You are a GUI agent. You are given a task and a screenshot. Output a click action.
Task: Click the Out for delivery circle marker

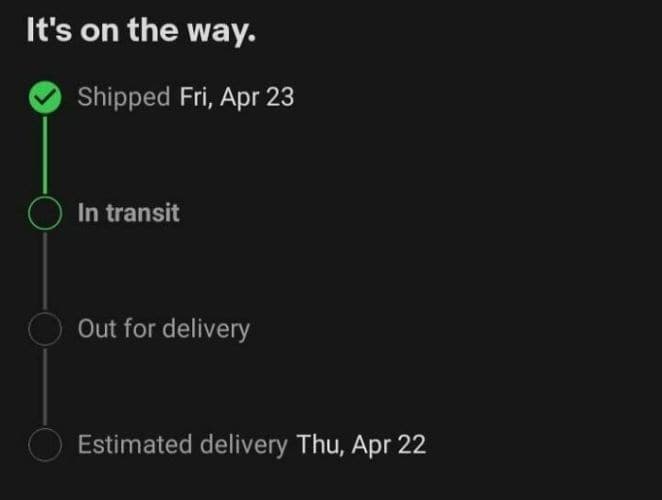pos(45,329)
